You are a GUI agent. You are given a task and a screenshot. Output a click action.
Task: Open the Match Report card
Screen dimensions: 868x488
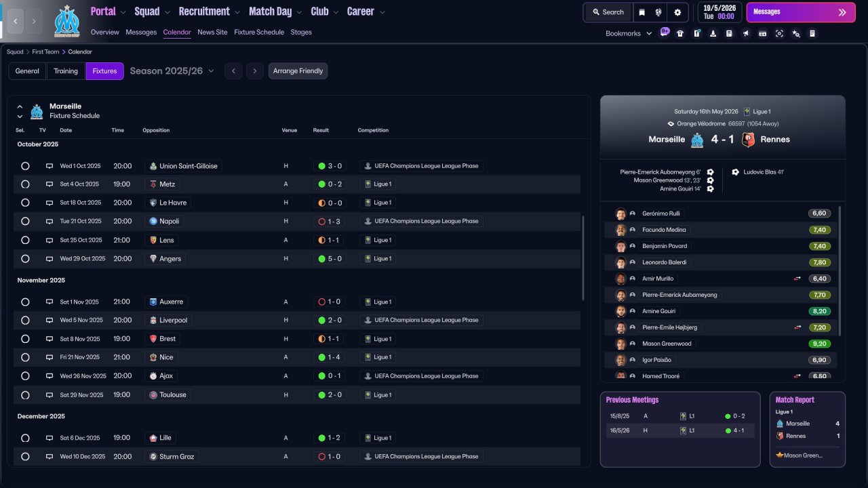(807, 430)
